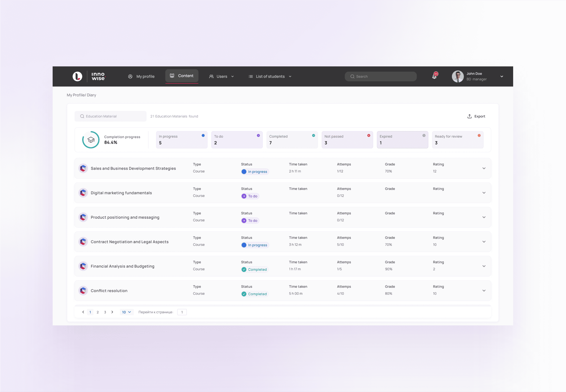Click the Export upload icon
The width and height of the screenshot is (566, 392).
tap(470, 116)
